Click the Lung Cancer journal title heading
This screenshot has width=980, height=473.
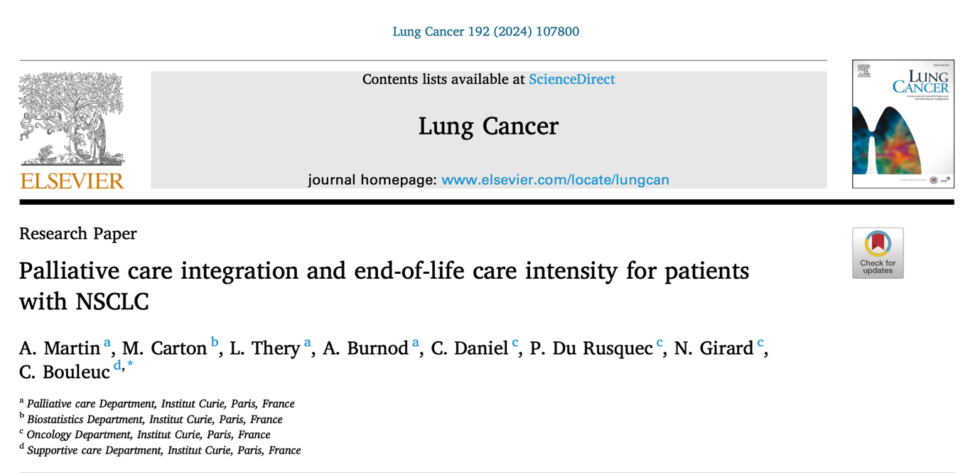(488, 126)
